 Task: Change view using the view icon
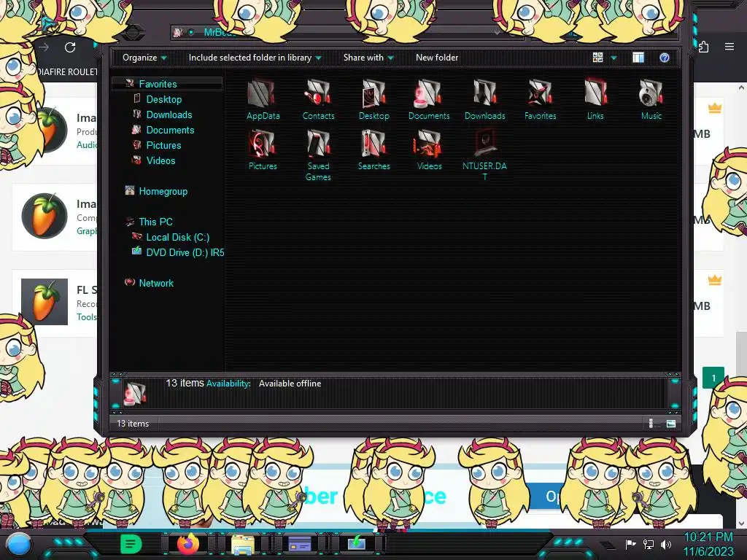598,58
